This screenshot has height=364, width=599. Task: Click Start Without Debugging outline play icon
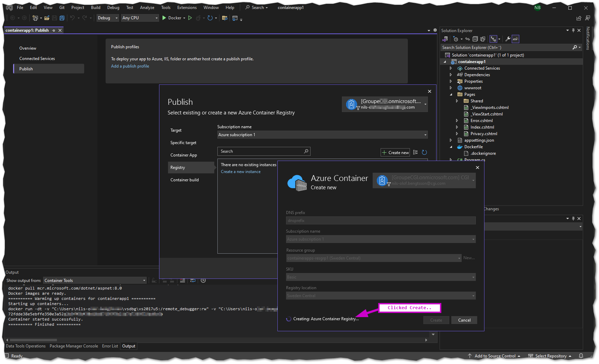190,18
